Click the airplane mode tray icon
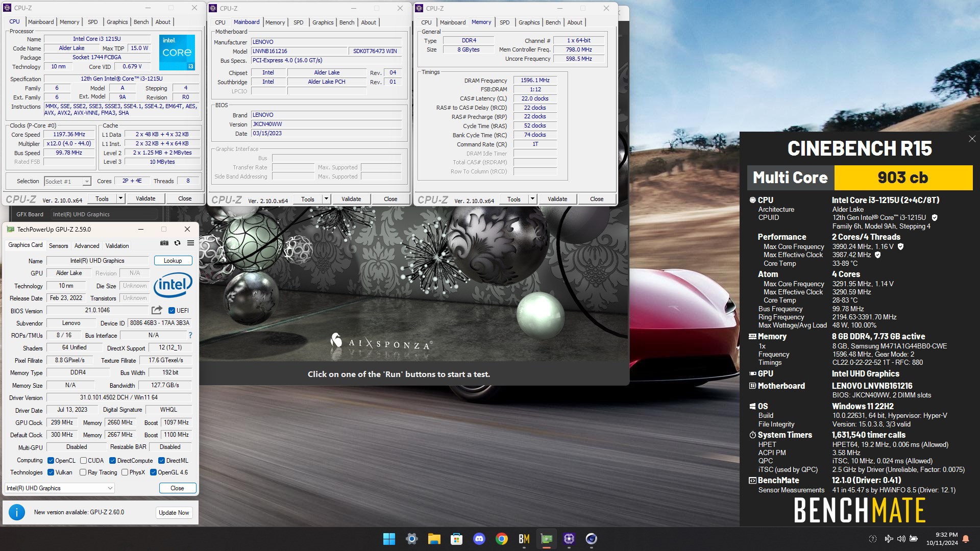 point(889,539)
